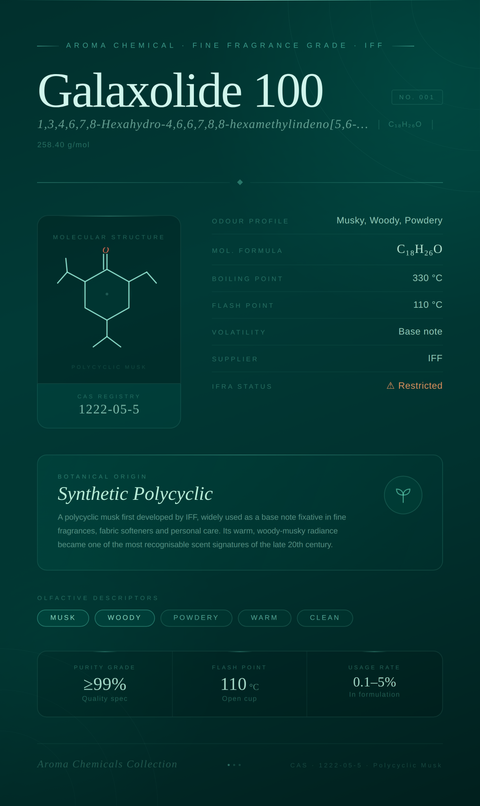The image size is (480, 806).
Task: Open the Usage Rate 0.1–5% stat
Action: click(x=374, y=684)
